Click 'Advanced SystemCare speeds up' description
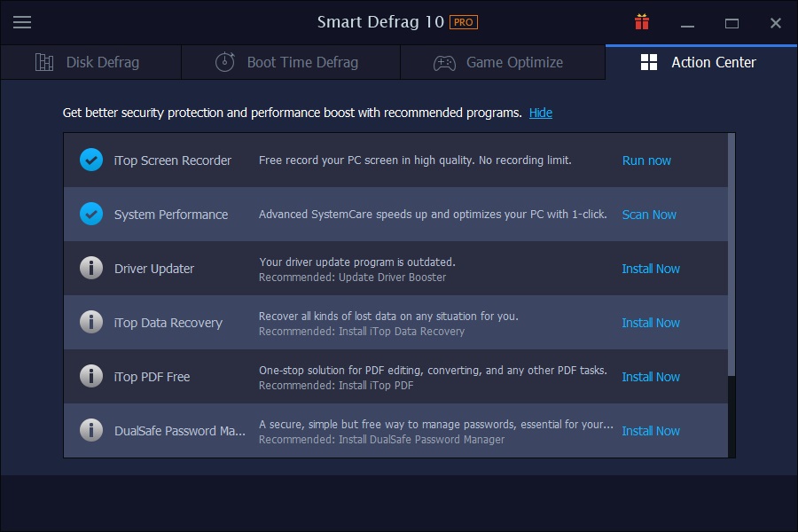The height and width of the screenshot is (532, 798). coord(433,214)
